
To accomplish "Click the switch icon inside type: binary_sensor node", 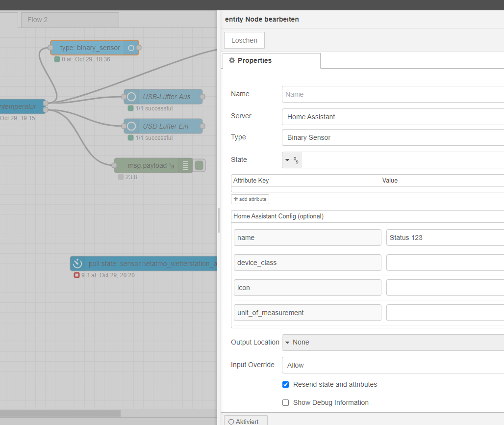I will (131, 48).
